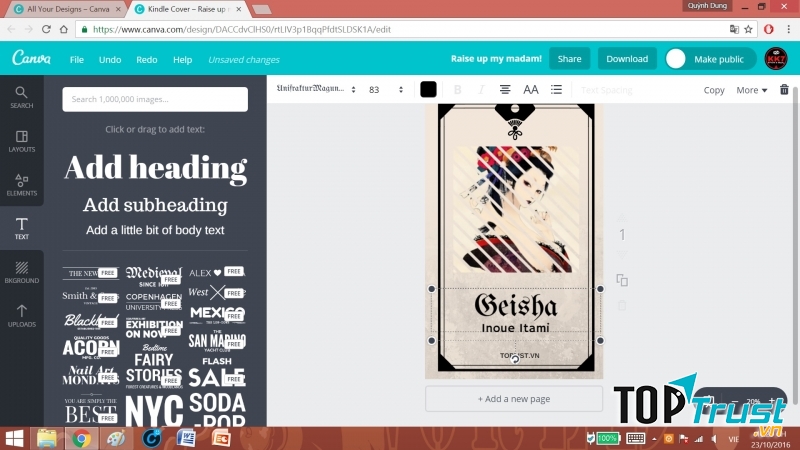Viewport: 800px width, 450px height.
Task: Open the Layouts panel
Action: tap(21, 141)
